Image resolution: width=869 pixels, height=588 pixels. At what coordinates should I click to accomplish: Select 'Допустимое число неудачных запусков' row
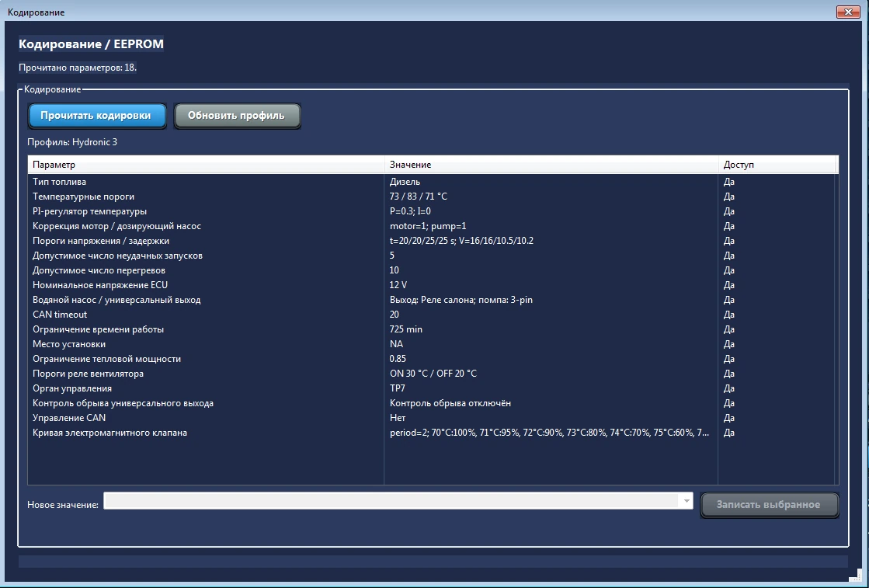pyautogui.click(x=431, y=256)
